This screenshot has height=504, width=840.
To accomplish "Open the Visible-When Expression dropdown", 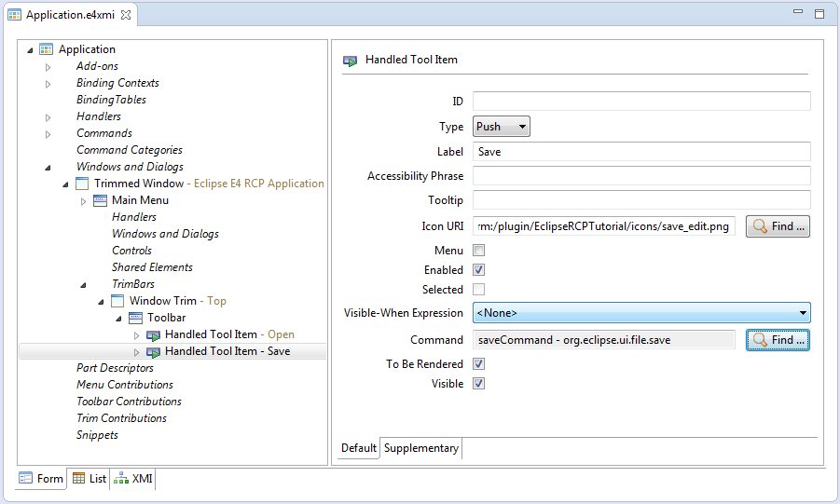I will pyautogui.click(x=641, y=313).
